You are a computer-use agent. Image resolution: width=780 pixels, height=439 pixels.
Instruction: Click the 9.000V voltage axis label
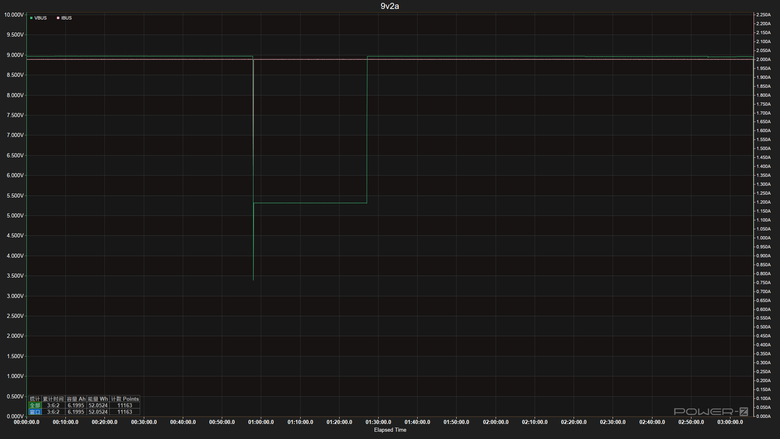(15, 55)
